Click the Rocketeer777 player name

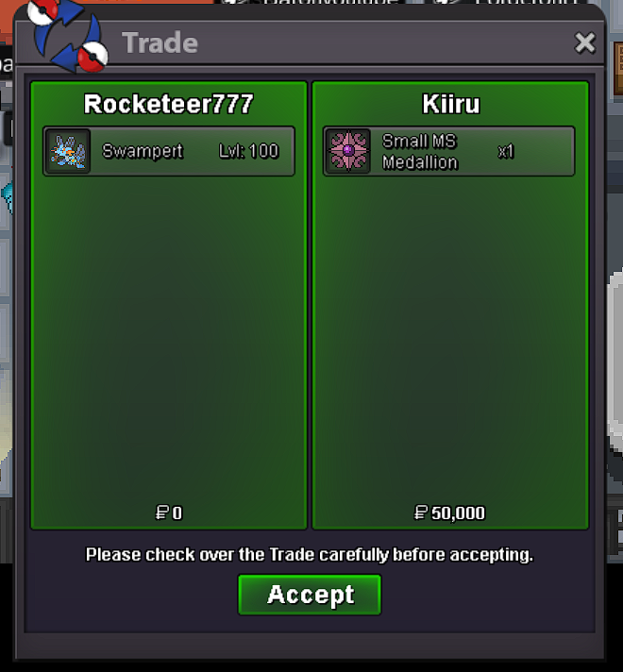(169, 104)
